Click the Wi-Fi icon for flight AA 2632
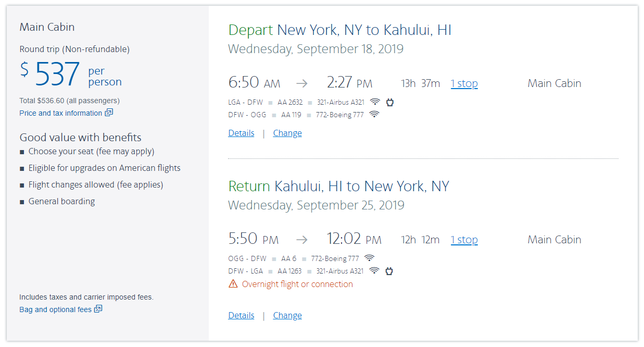 click(375, 102)
